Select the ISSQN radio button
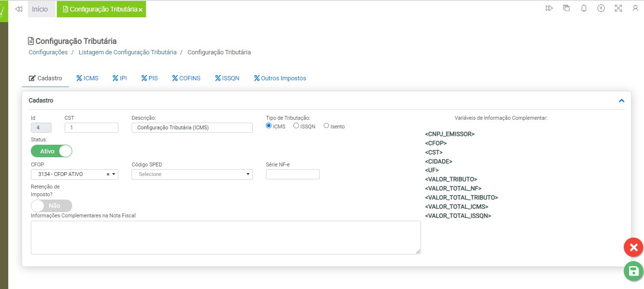Screen dimensions: 644x289 click(x=296, y=126)
